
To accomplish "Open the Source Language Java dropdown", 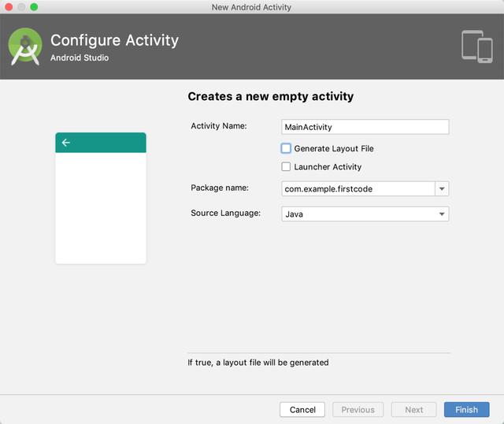I will (365, 214).
